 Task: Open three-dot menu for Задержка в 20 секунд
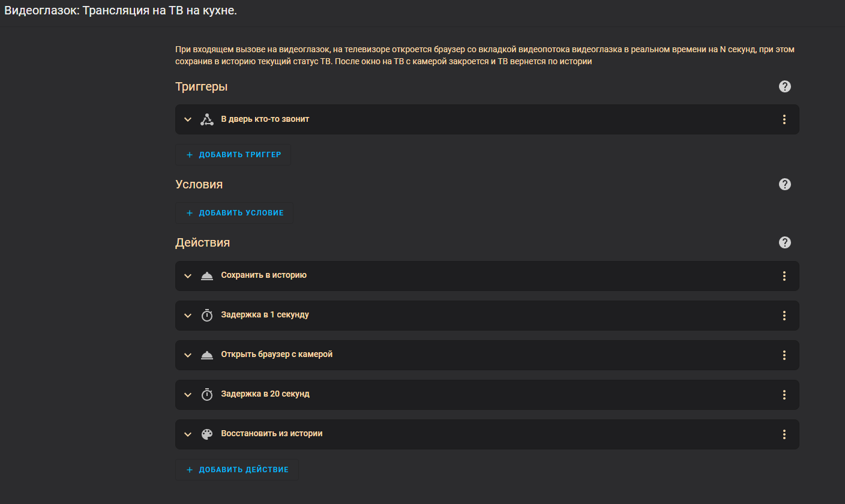[x=784, y=395]
